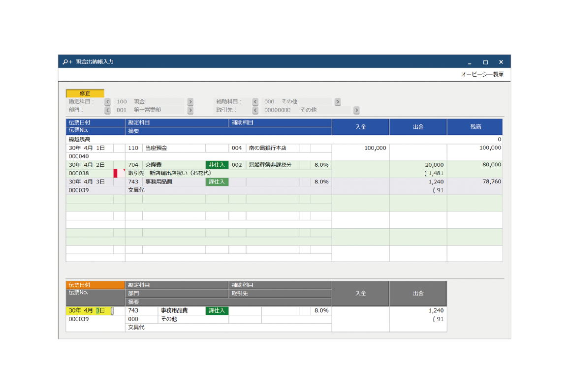
Task: Maximize the 現金出納帳入力 window
Action: (x=485, y=62)
